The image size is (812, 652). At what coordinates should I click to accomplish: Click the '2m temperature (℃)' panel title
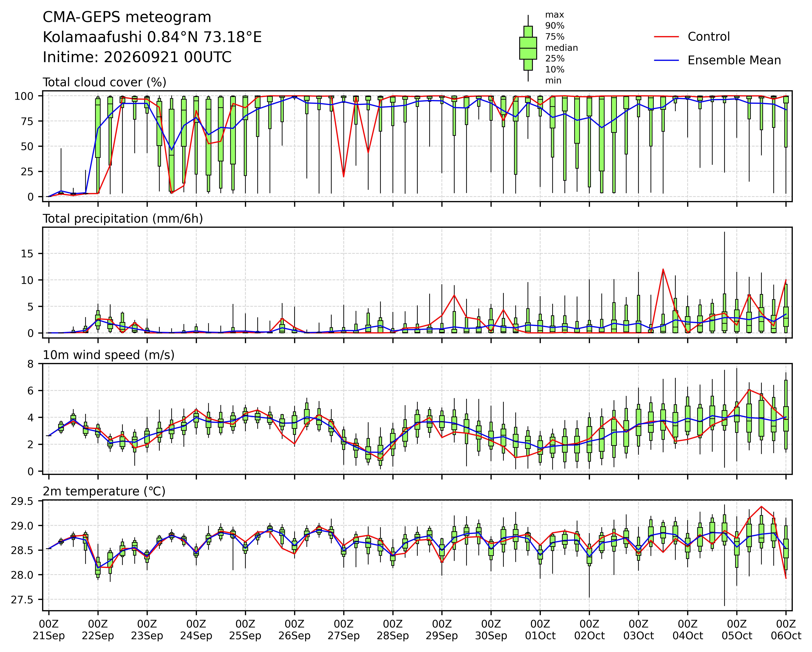[x=104, y=492]
